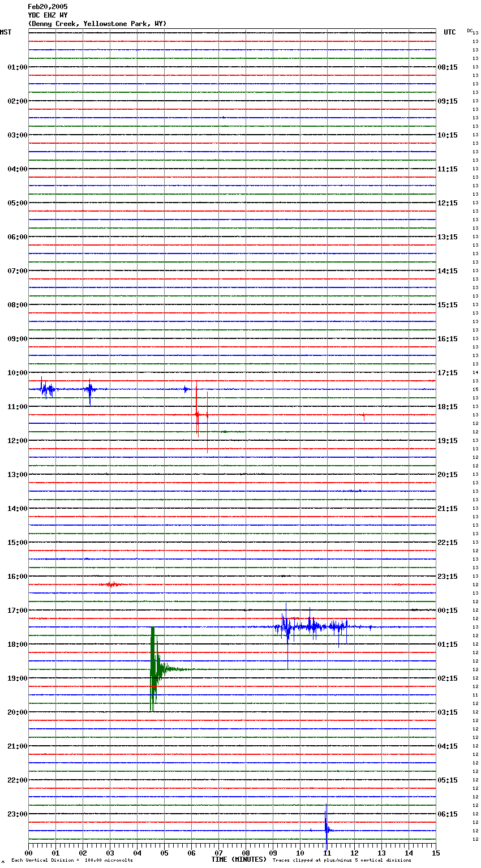Click the 10:15 UTC time label
481x868 pixels.
448,135
